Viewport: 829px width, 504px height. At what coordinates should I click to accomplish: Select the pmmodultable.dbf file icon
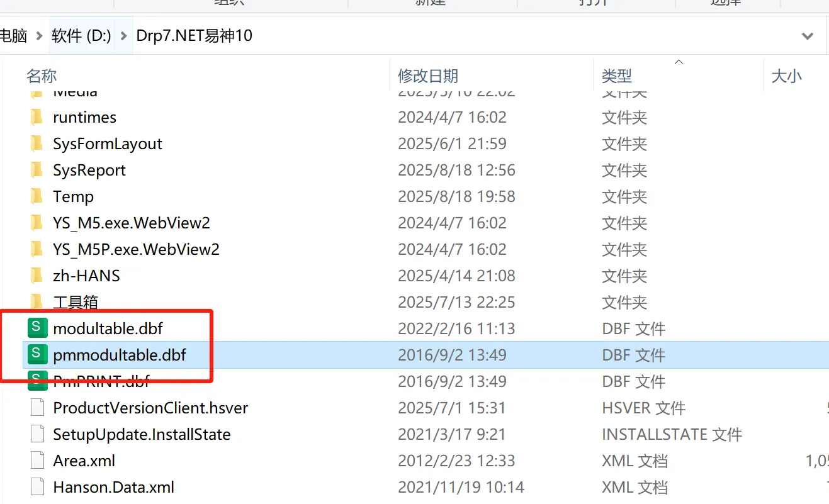[x=37, y=354]
